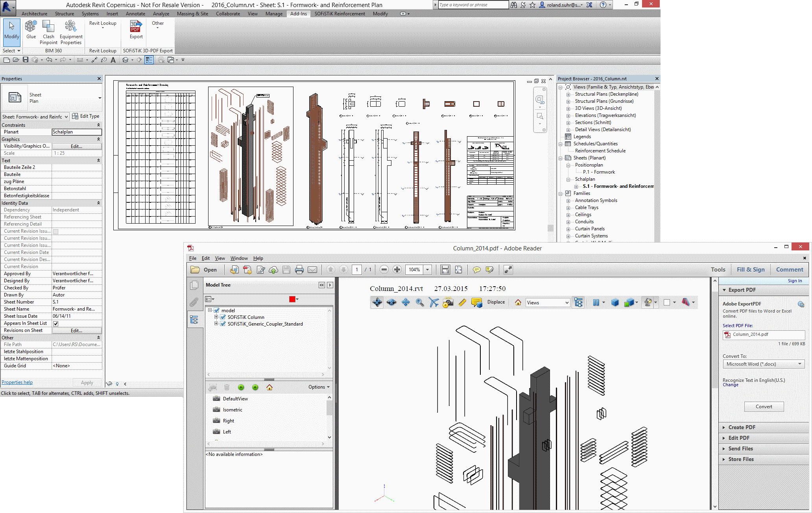This screenshot has width=812, height=513.
Task: Expand the Create PDF section
Action: pyautogui.click(x=742, y=427)
